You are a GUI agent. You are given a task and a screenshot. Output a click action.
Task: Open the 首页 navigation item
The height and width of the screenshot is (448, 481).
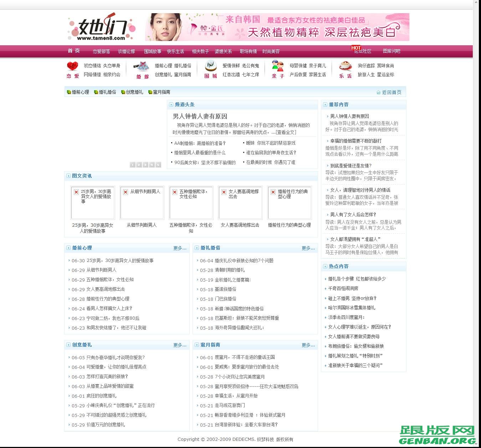point(73,51)
